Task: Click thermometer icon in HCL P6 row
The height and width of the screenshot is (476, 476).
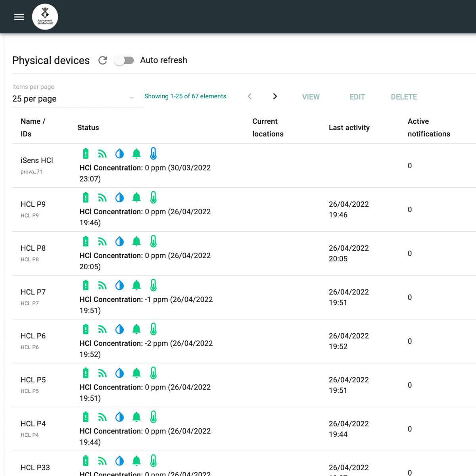Action: point(154,329)
